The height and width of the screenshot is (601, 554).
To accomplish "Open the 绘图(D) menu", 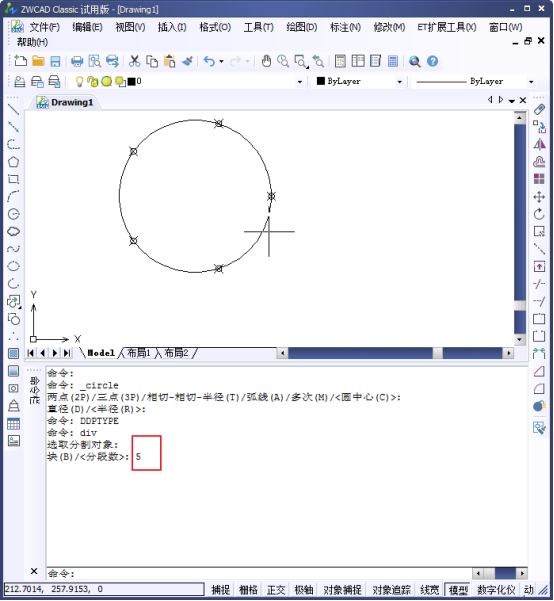I will (301, 27).
